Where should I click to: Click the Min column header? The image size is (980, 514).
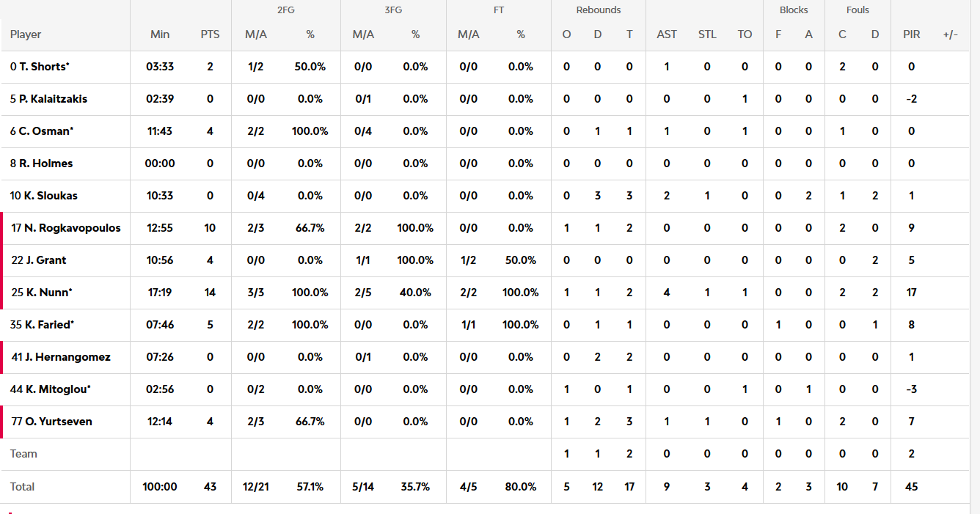click(160, 34)
